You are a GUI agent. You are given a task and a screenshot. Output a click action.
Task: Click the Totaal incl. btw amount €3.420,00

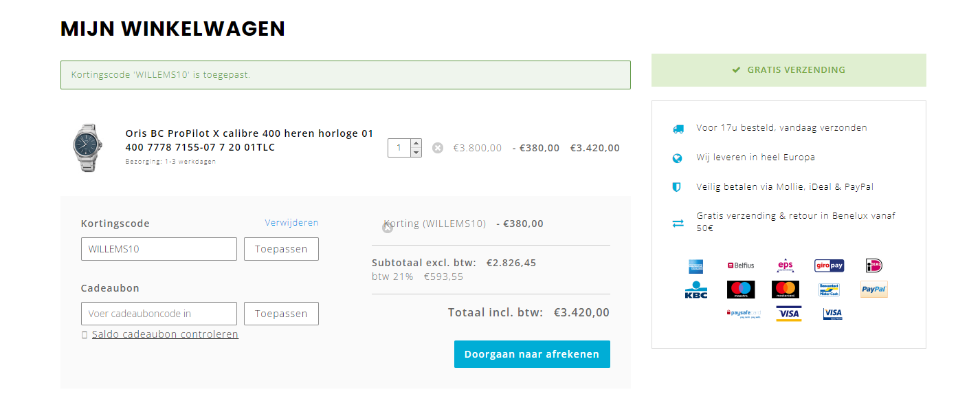point(581,312)
